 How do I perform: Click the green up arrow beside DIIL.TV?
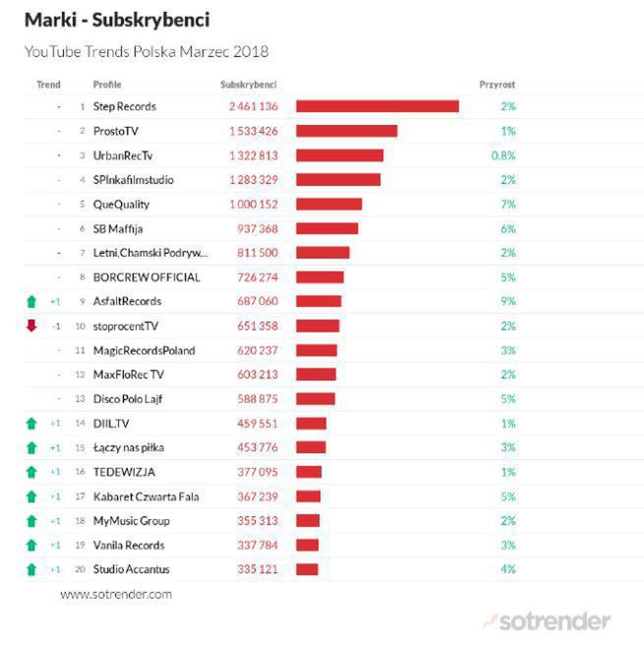click(31, 423)
